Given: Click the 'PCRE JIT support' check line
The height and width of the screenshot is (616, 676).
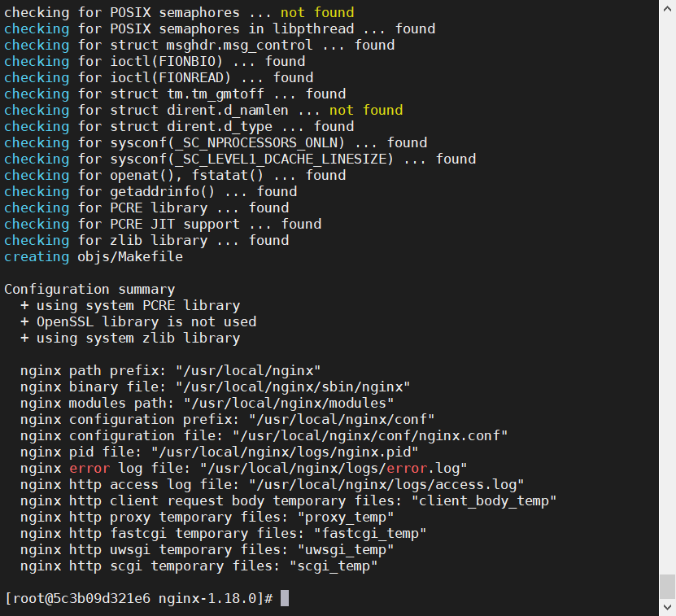Looking at the screenshot, I should pyautogui.click(x=163, y=224).
